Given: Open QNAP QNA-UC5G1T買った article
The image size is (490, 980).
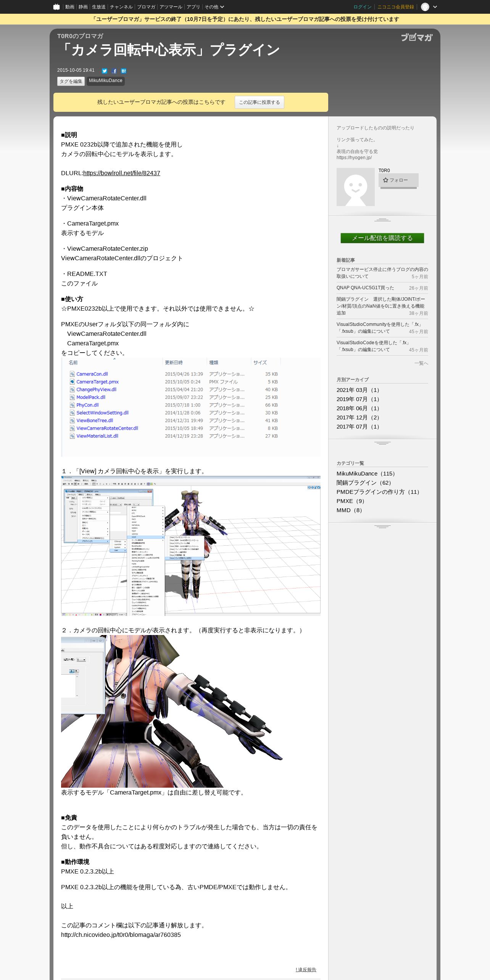Looking at the screenshot, I should pos(365,288).
